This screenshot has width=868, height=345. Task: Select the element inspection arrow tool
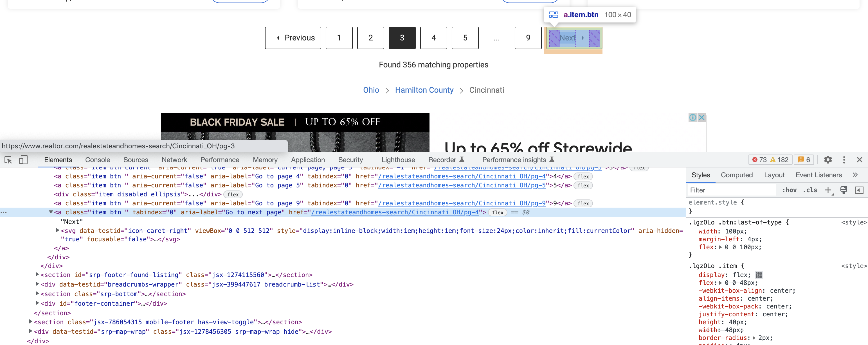pos(8,160)
